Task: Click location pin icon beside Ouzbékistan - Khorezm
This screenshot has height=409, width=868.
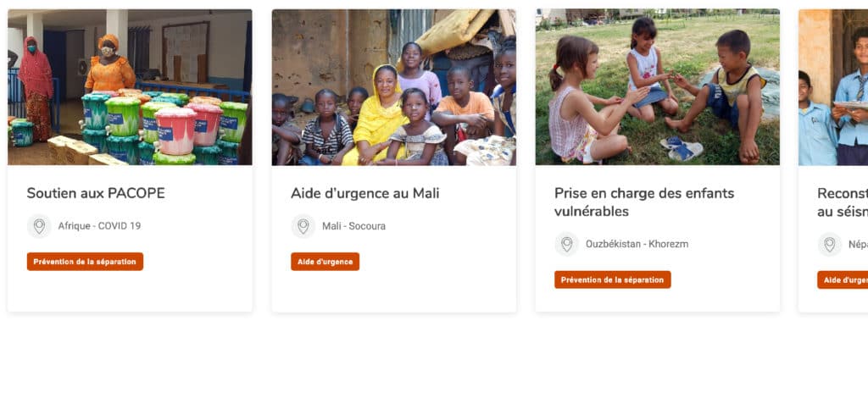Action: [566, 244]
